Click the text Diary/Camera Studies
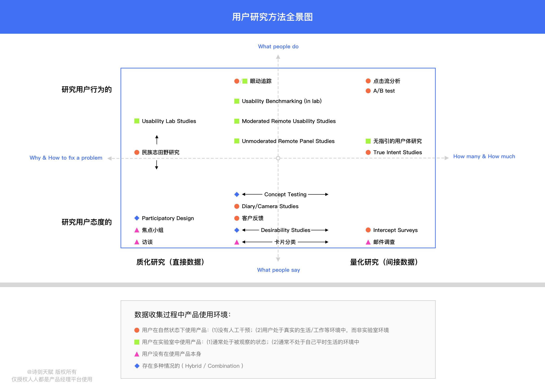Viewport: 545px width, 392px height. pyautogui.click(x=270, y=206)
